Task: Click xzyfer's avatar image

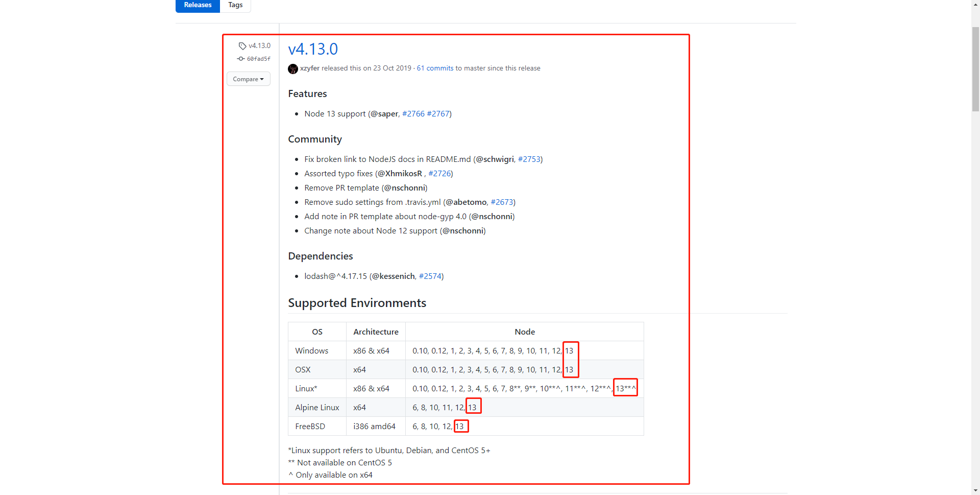Action: click(x=293, y=68)
